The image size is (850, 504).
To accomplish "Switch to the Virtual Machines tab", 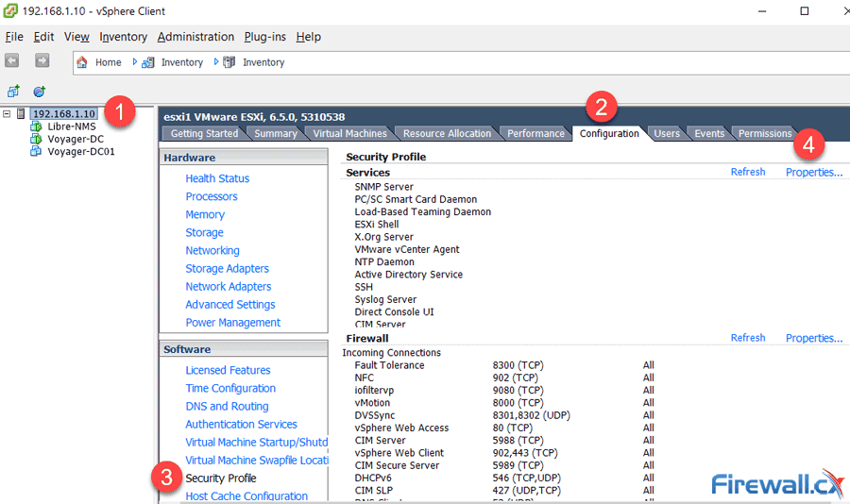I will click(x=349, y=133).
